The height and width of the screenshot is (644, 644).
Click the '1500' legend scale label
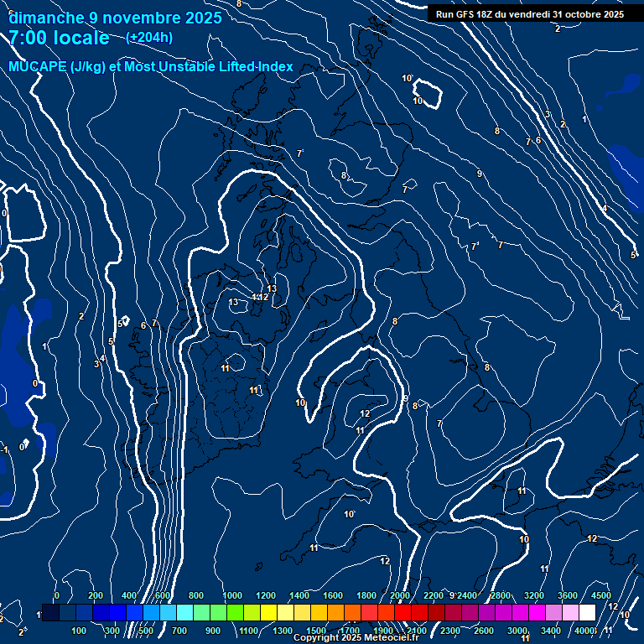click(x=316, y=631)
